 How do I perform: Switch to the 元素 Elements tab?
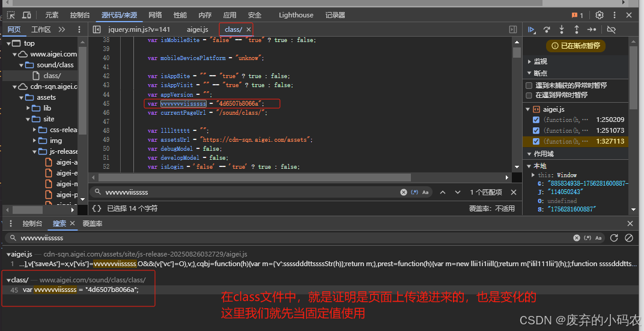pos(52,15)
